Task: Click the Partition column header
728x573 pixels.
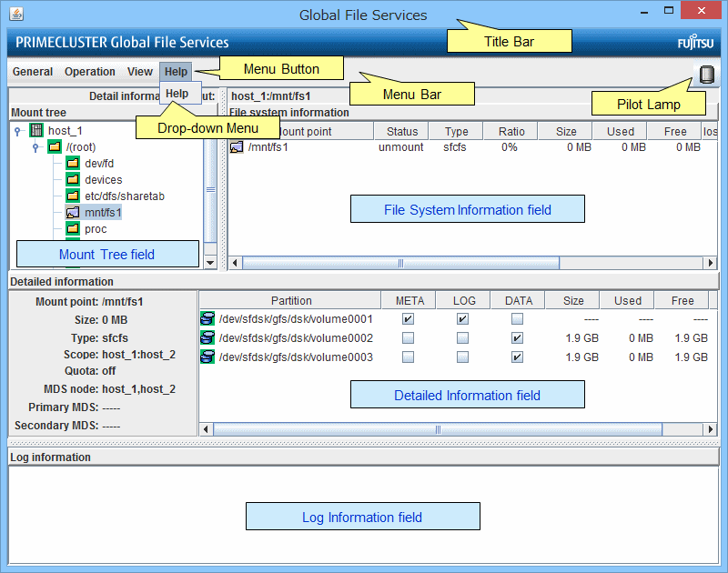Action: [x=291, y=301]
